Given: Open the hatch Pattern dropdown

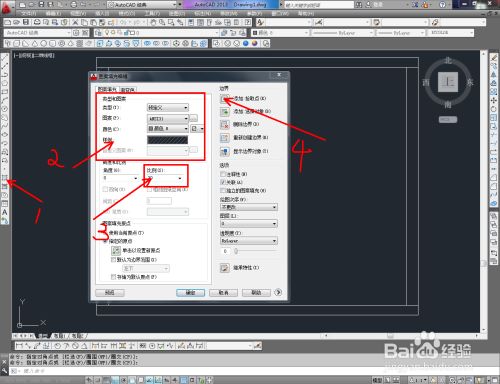Looking at the screenshot, I should 168,118.
